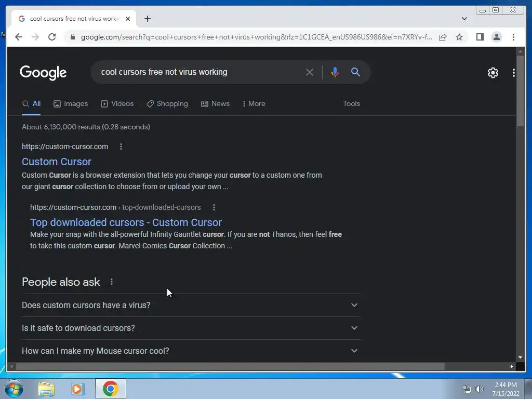Expand 'Is it safe to download cursors?'
The width and height of the screenshot is (532, 399).
191,328
